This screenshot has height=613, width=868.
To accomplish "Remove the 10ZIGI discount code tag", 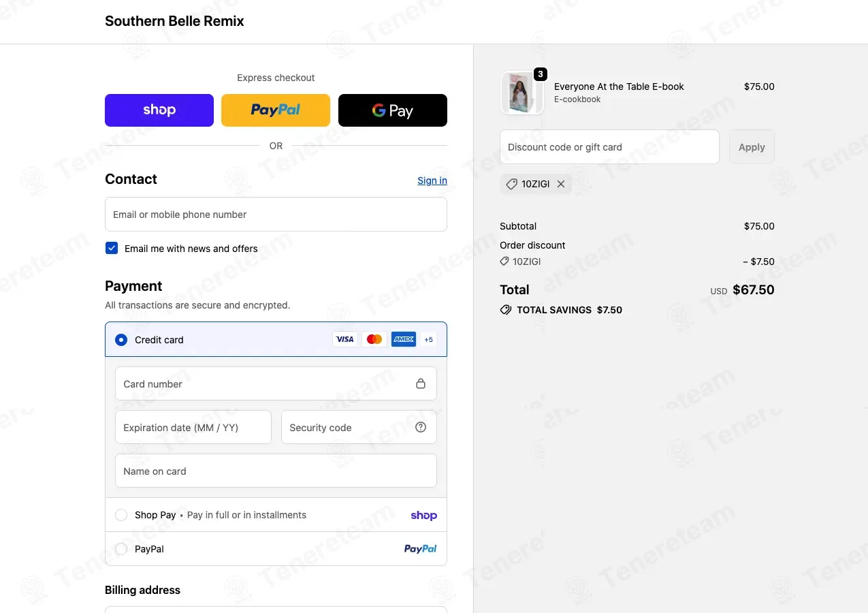I will 561,184.
